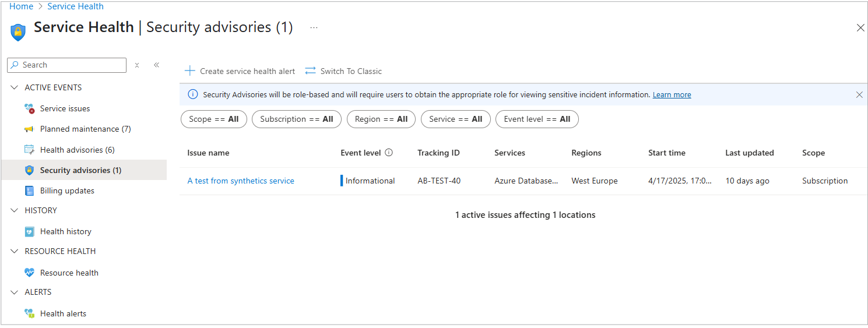
Task: Click the Planned maintenance megaphone icon
Action: 30,129
